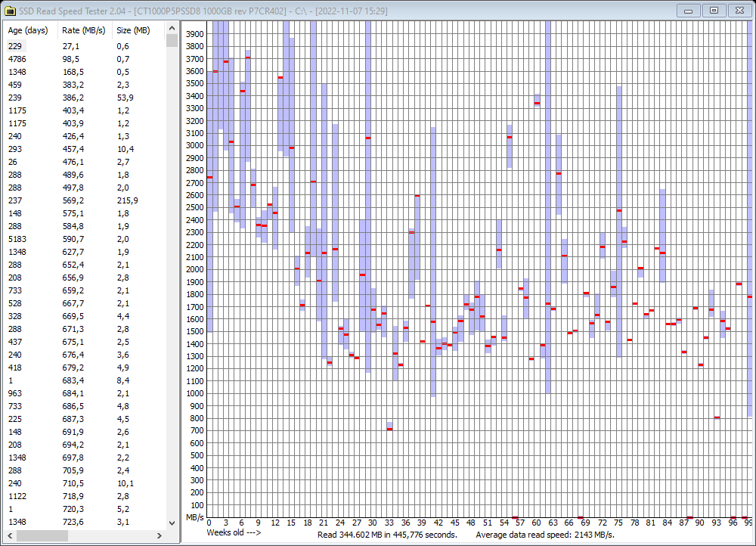
Task: Click the 'Average data read speed: 2143 MB/s.' text
Action: click(545, 535)
